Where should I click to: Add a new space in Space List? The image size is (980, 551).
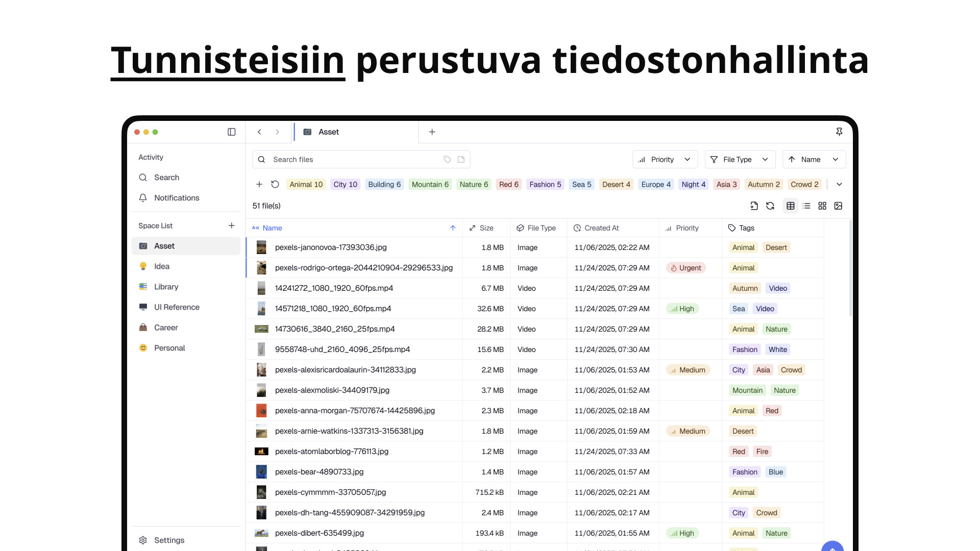[x=232, y=226]
